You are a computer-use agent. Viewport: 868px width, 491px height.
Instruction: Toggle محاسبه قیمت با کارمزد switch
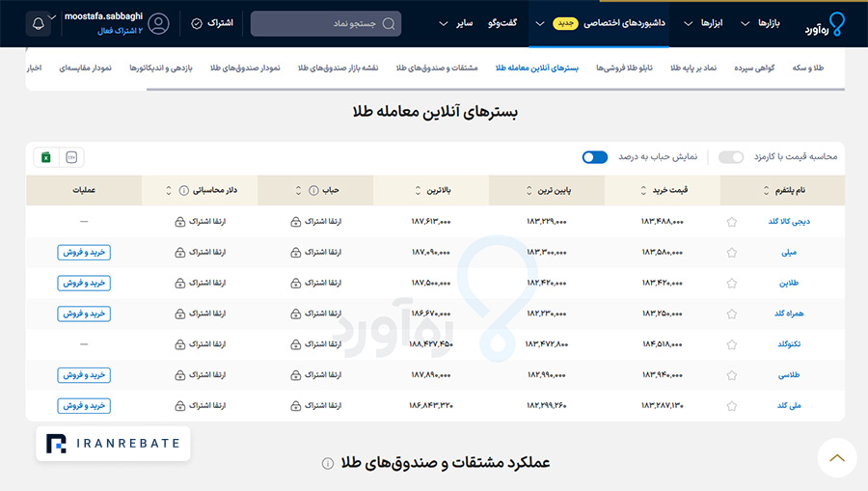731,157
